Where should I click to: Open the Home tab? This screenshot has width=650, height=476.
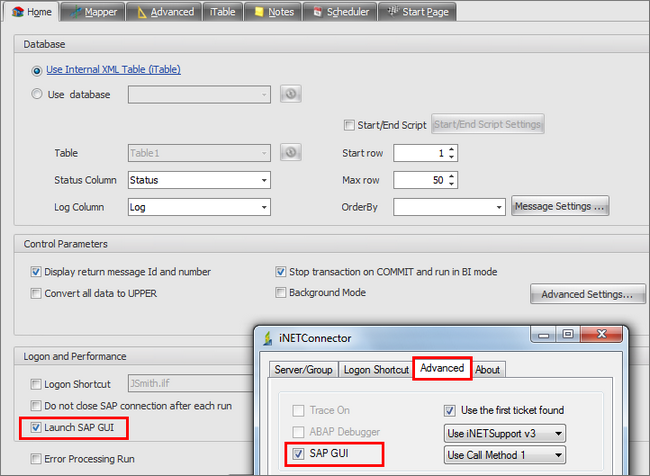32,12
